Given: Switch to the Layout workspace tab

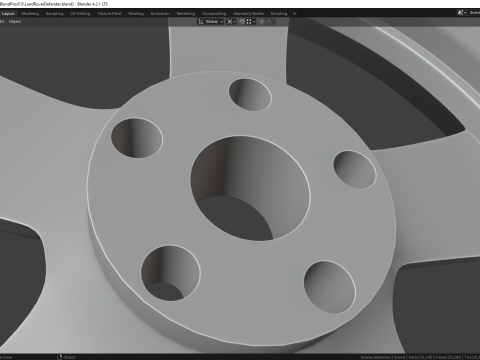Looking at the screenshot, I should pos(8,14).
